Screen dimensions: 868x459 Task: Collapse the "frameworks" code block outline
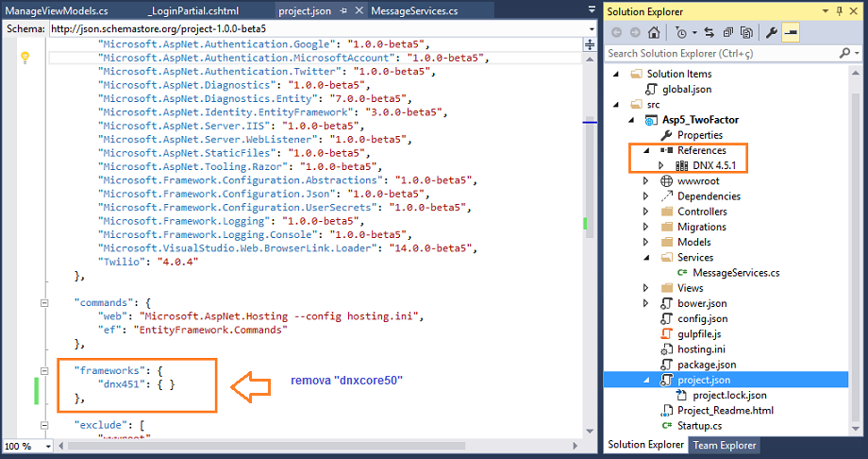pyautogui.click(x=44, y=371)
